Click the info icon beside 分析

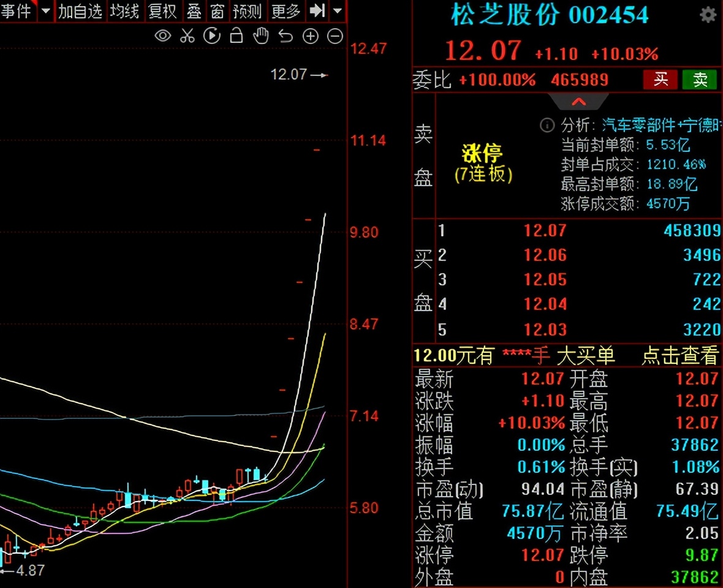[547, 125]
